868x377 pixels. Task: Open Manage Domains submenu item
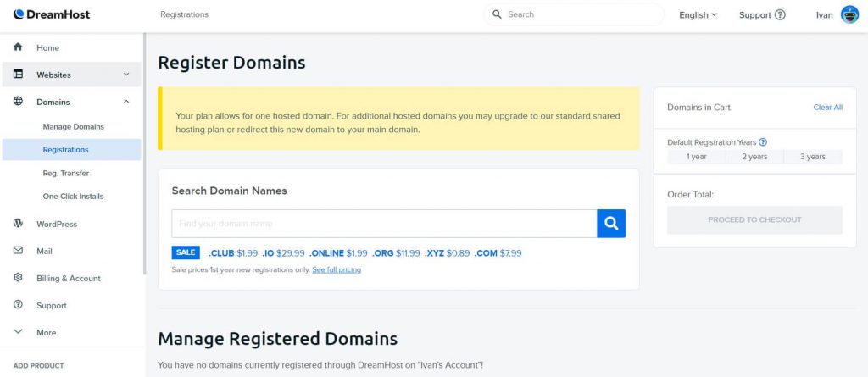[73, 127]
